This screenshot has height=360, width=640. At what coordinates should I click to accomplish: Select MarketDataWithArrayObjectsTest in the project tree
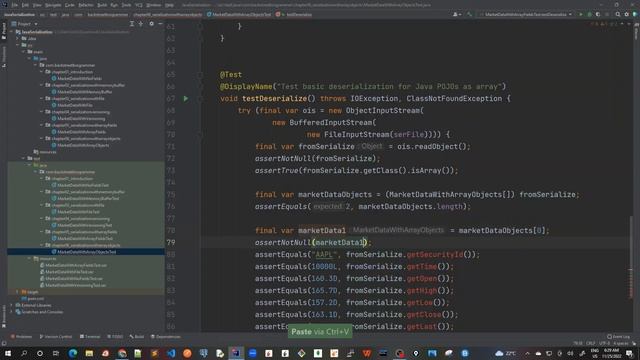point(87,252)
